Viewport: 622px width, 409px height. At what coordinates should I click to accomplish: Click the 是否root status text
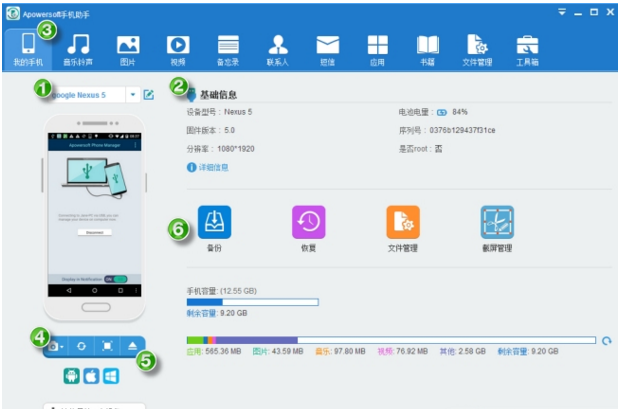[x=420, y=149]
